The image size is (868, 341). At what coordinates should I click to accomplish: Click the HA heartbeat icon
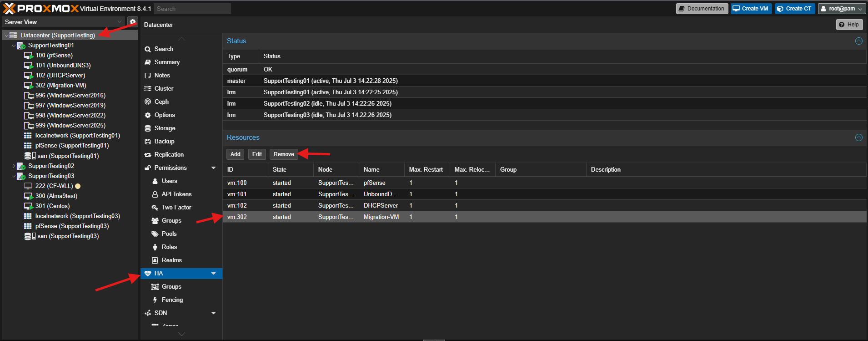point(148,274)
